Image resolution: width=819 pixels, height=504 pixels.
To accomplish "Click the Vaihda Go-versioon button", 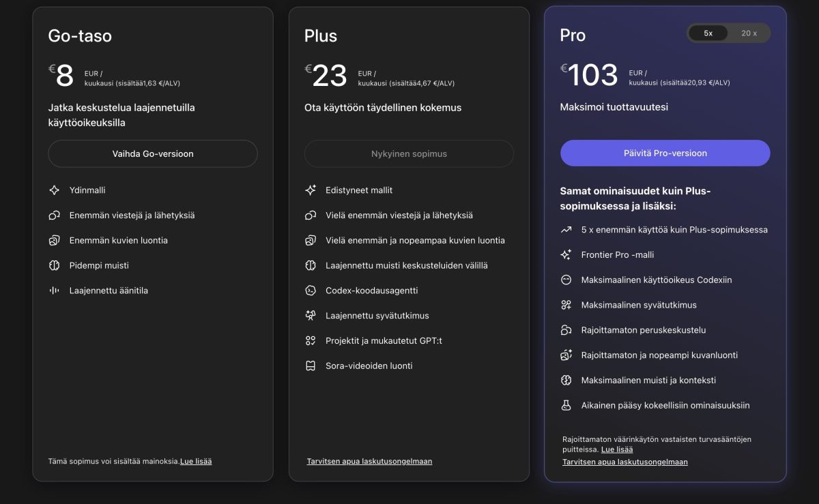I will 152,153.
